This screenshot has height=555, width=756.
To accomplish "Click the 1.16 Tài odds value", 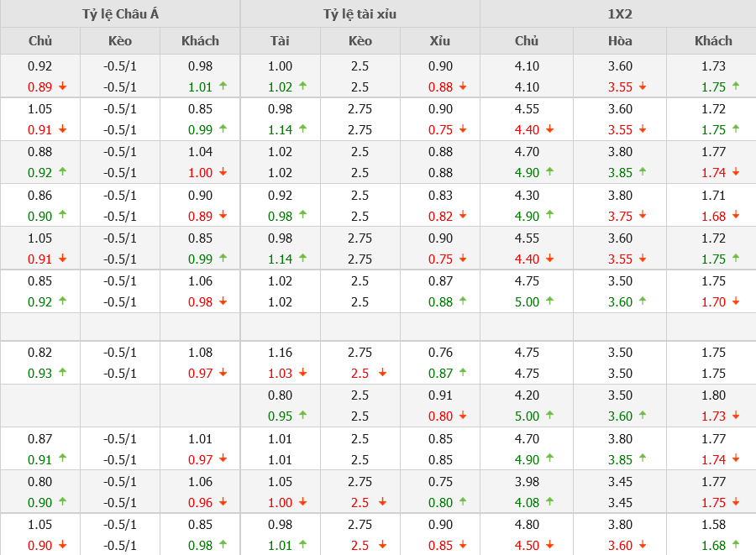I will 280,353.
